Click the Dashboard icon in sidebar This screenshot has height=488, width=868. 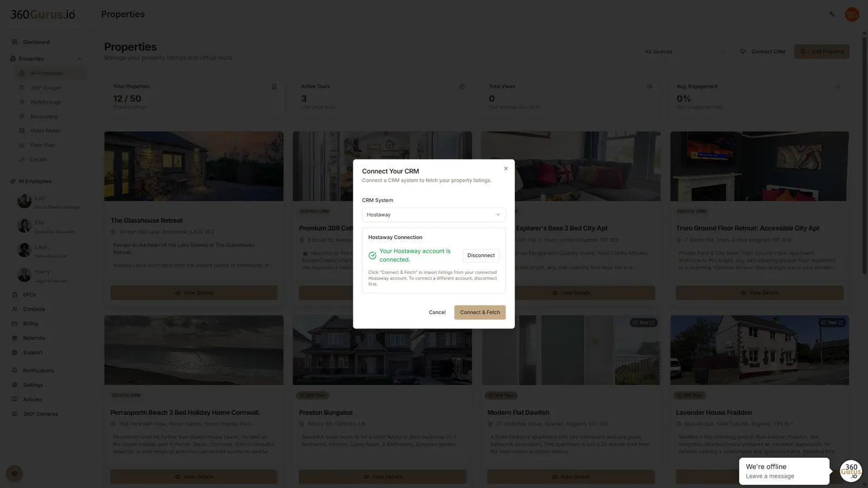(x=15, y=42)
